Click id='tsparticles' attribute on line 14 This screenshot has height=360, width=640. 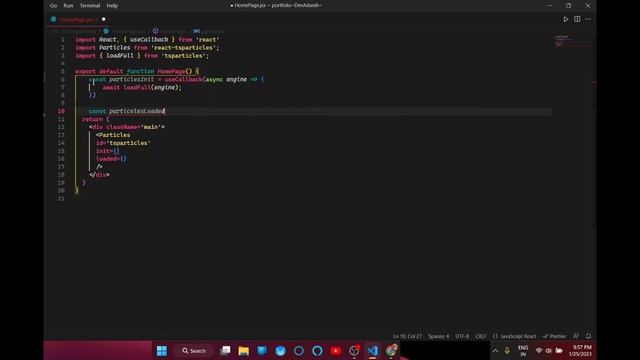pos(123,143)
